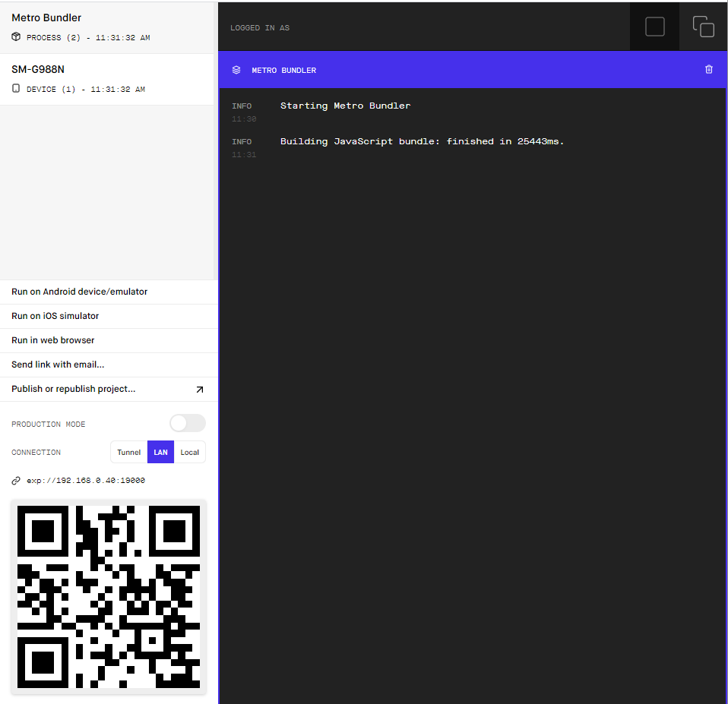728x704 pixels.
Task: Toggle the Production Mode switch
Action: [188, 423]
